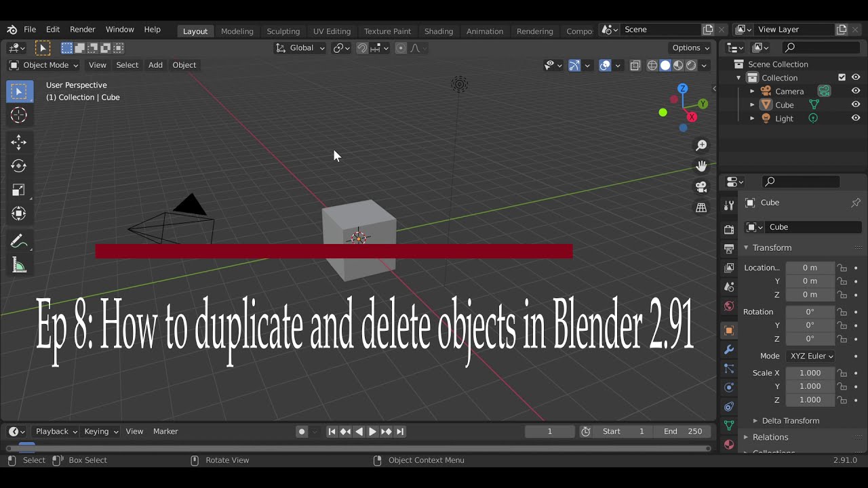Image resolution: width=868 pixels, height=488 pixels.
Task: Open the File menu
Action: (30, 30)
